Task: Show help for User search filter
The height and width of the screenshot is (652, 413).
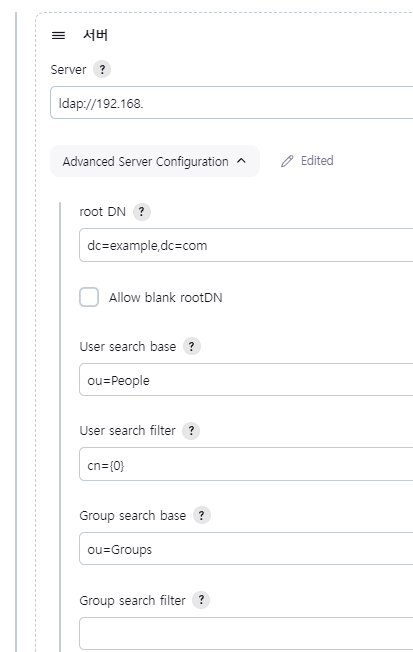Action: [x=191, y=430]
